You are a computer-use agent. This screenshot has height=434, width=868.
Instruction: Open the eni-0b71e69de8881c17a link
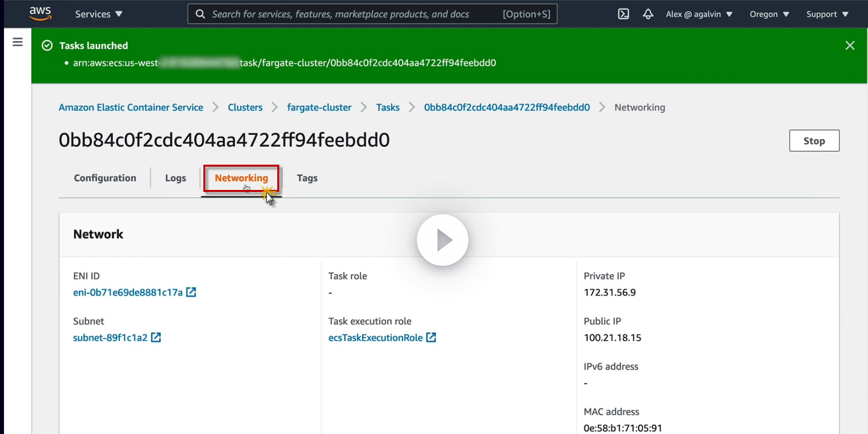tap(128, 292)
